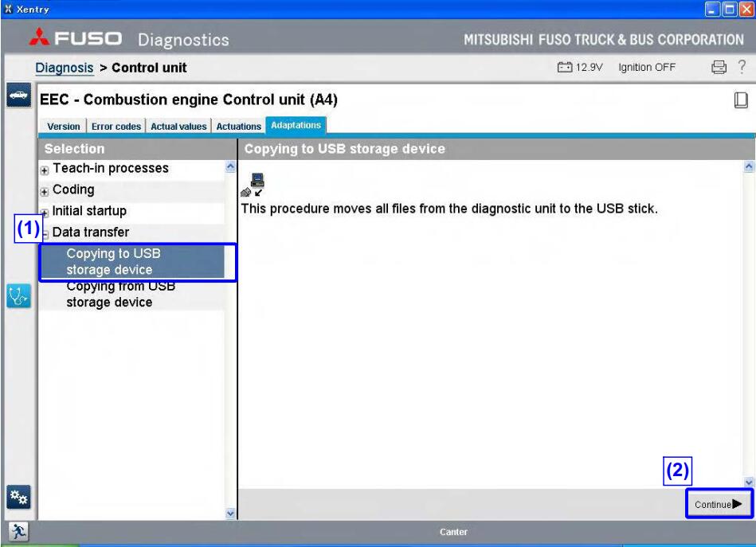This screenshot has height=547, width=756.
Task: Click Selection panel scroll up arrow
Action: tap(230, 166)
